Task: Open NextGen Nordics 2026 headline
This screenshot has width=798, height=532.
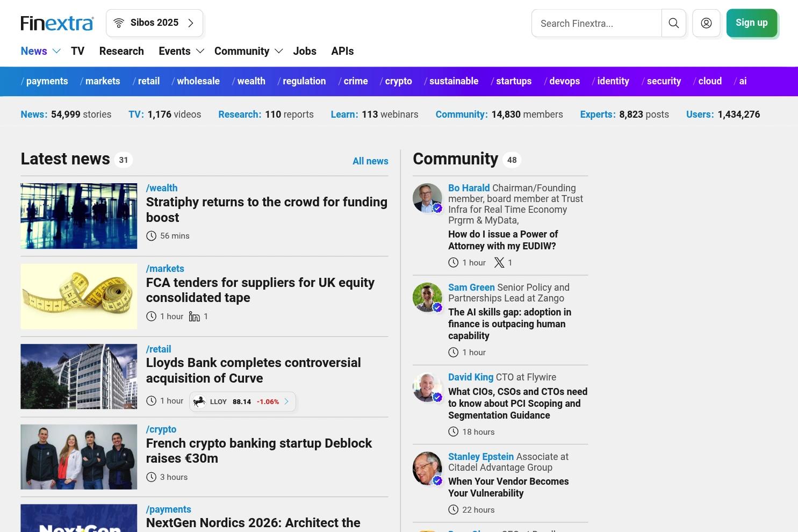Action: (x=253, y=523)
